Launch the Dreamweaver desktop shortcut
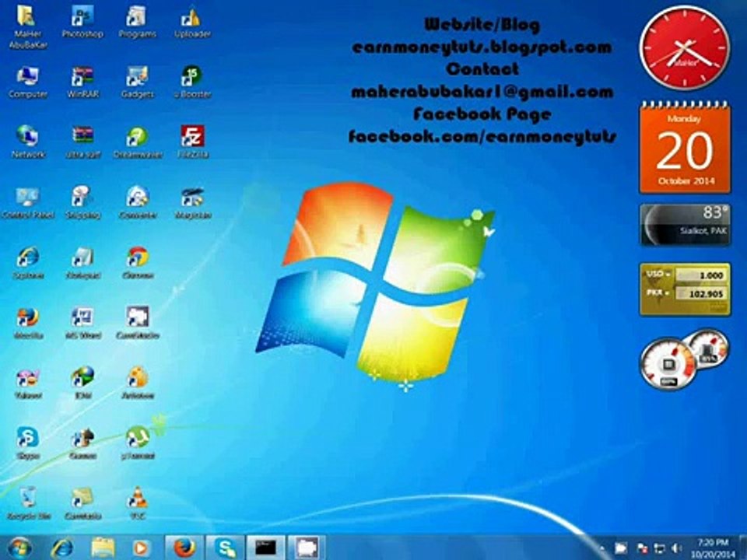The width and height of the screenshot is (747, 560). click(137, 142)
